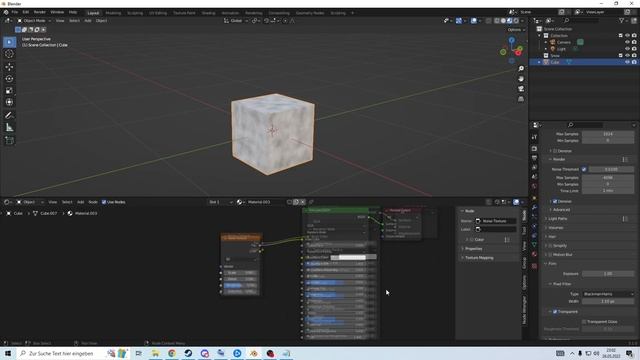Switch to the Modeling workspace tab
The width and height of the screenshot is (640, 360).
(x=113, y=13)
